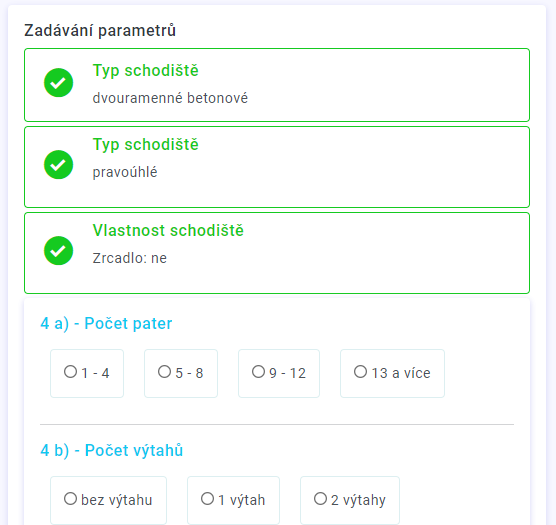The height and width of the screenshot is (525, 556).
Task: Open the Typ schodiště dvouramenné betonové step
Action: point(277,85)
